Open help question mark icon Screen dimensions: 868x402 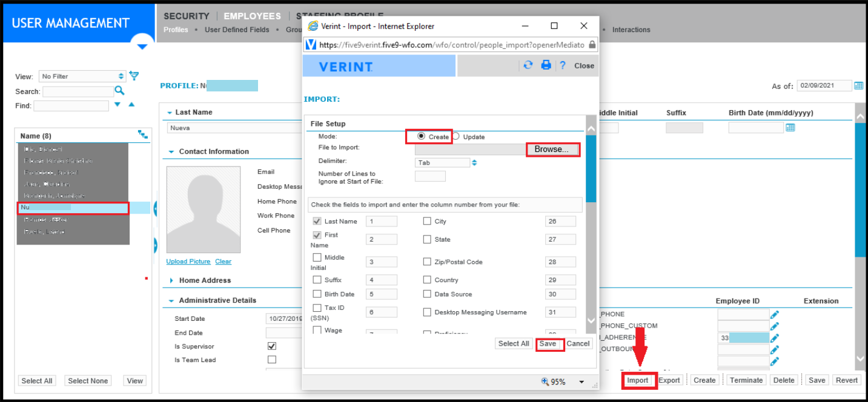[x=563, y=65]
